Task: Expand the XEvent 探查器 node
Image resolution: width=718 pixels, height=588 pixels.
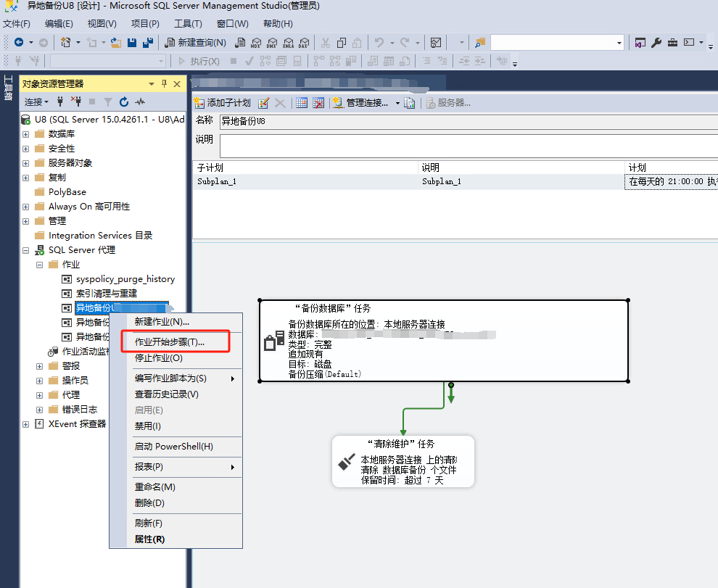Action: click(25, 425)
